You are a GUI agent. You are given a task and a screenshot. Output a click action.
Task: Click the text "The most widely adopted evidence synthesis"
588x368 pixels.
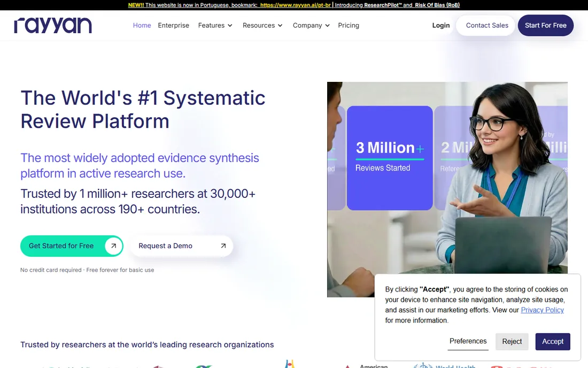click(140, 158)
